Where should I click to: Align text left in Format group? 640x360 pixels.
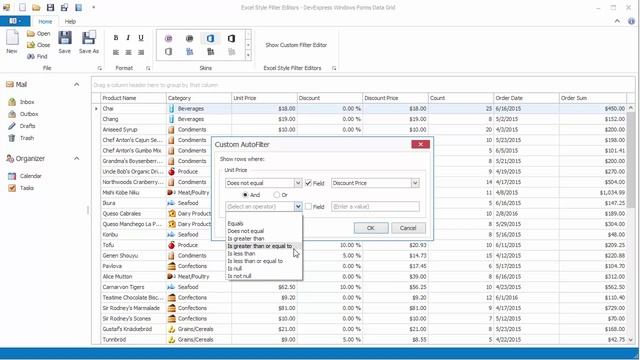pos(116,52)
